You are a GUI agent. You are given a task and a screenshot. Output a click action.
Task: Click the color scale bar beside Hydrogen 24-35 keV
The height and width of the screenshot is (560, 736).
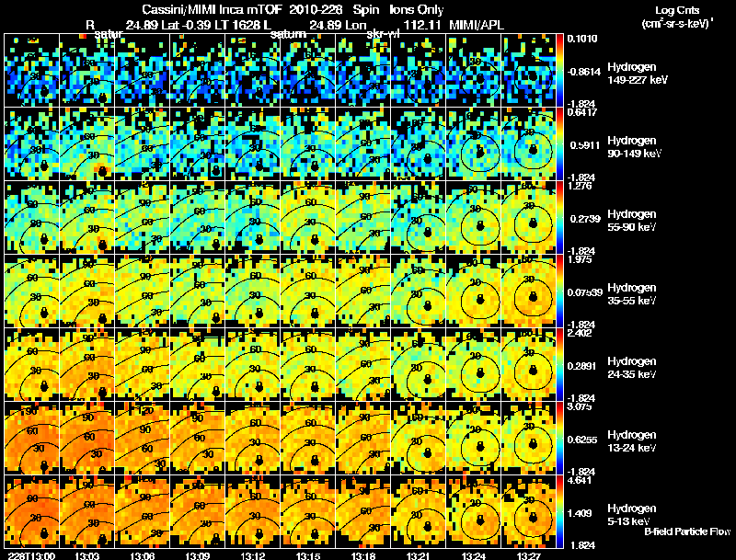559,365
